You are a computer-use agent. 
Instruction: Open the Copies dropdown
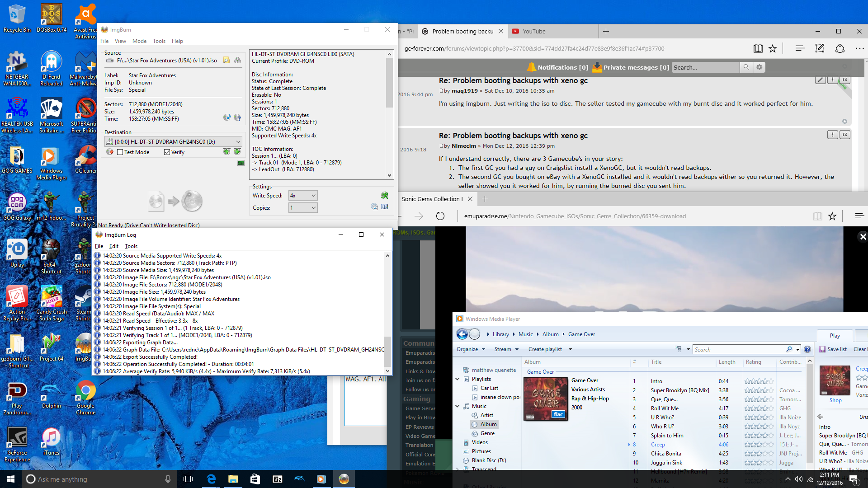click(313, 208)
